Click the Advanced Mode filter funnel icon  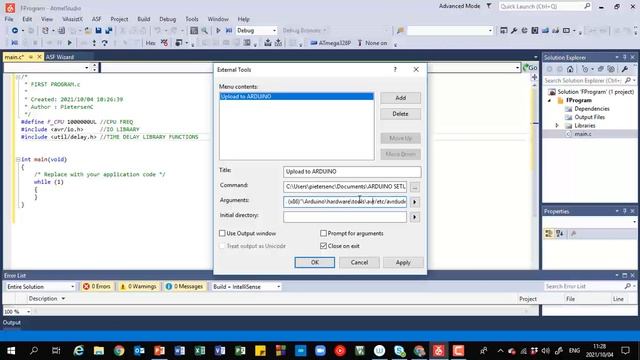pos(489,6)
